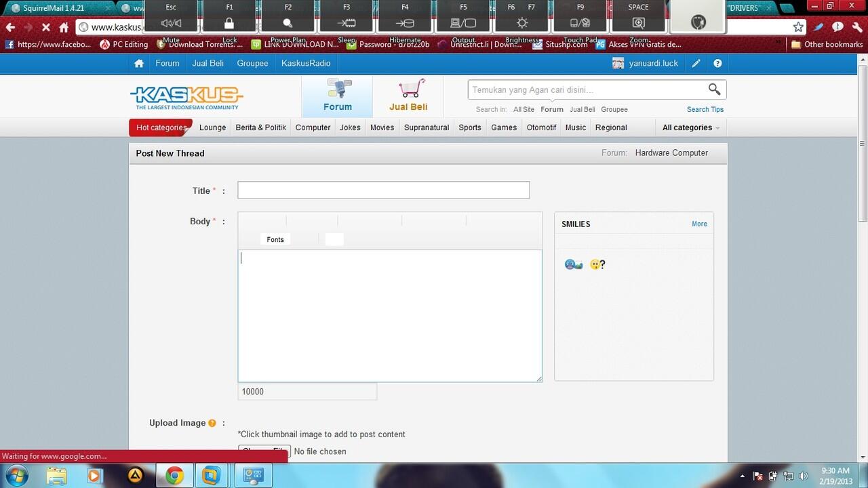The width and height of the screenshot is (868, 488).
Task: Click inside the Body text area
Action: pyautogui.click(x=390, y=316)
